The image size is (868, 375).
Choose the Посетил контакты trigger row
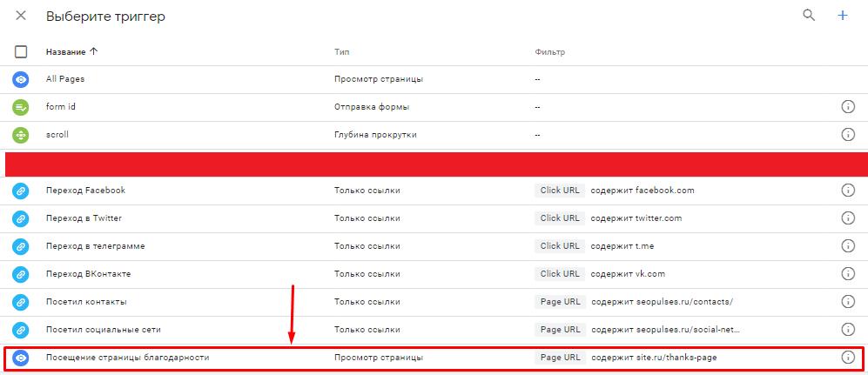[86, 302]
